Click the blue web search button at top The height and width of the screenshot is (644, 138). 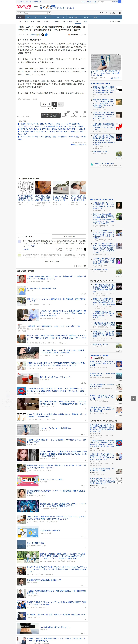click(120, 2)
